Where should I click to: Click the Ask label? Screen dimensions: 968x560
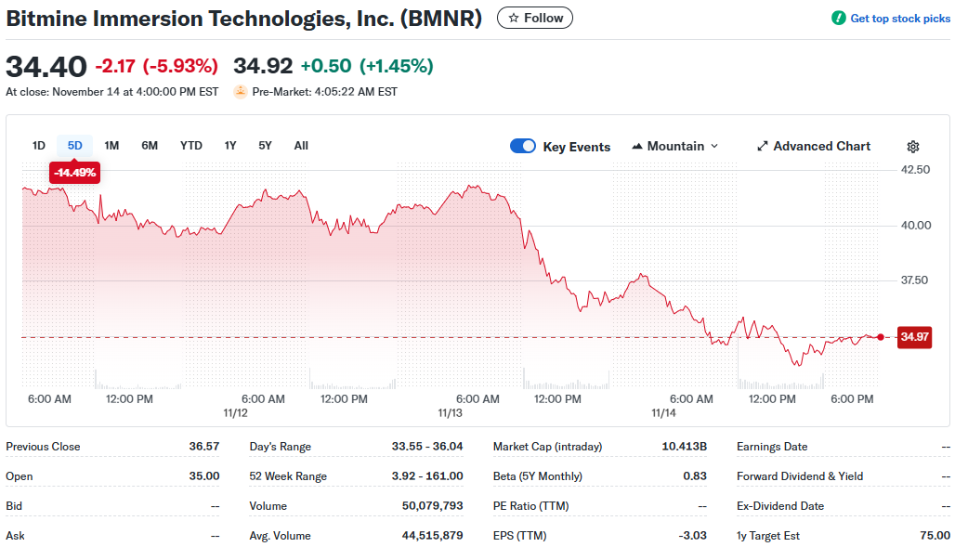click(x=16, y=535)
